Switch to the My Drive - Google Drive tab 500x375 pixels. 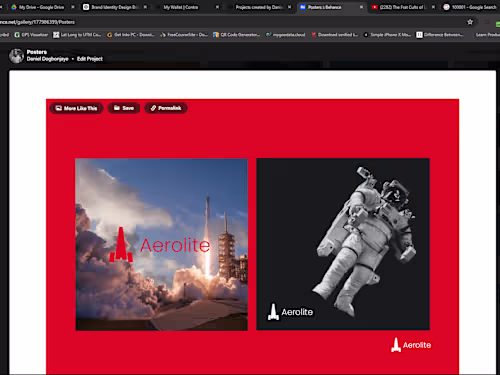[41, 7]
